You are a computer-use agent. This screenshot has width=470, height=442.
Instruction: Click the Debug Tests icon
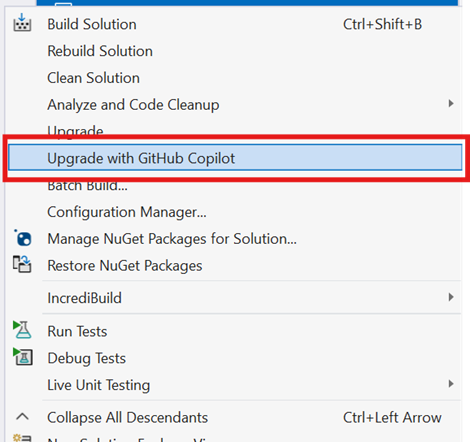pos(23,357)
